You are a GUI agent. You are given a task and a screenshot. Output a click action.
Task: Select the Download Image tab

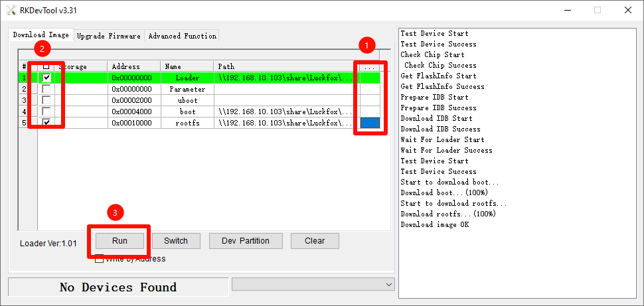click(40, 35)
